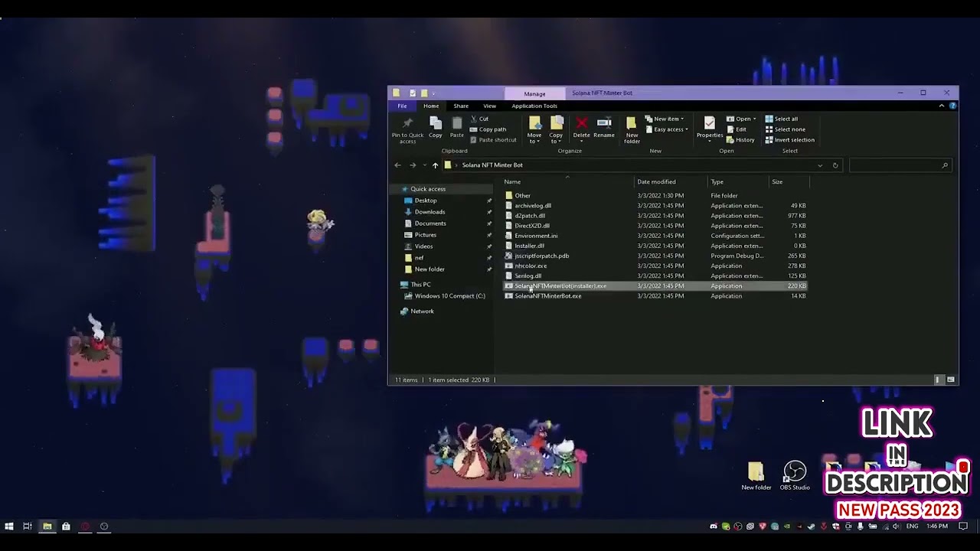
Task: Open the Application Tools tab
Action: tap(534, 106)
